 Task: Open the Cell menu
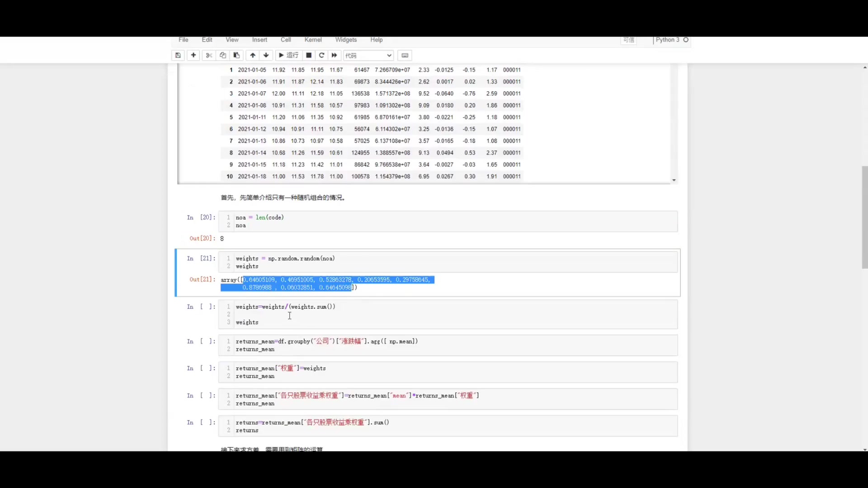pos(286,40)
